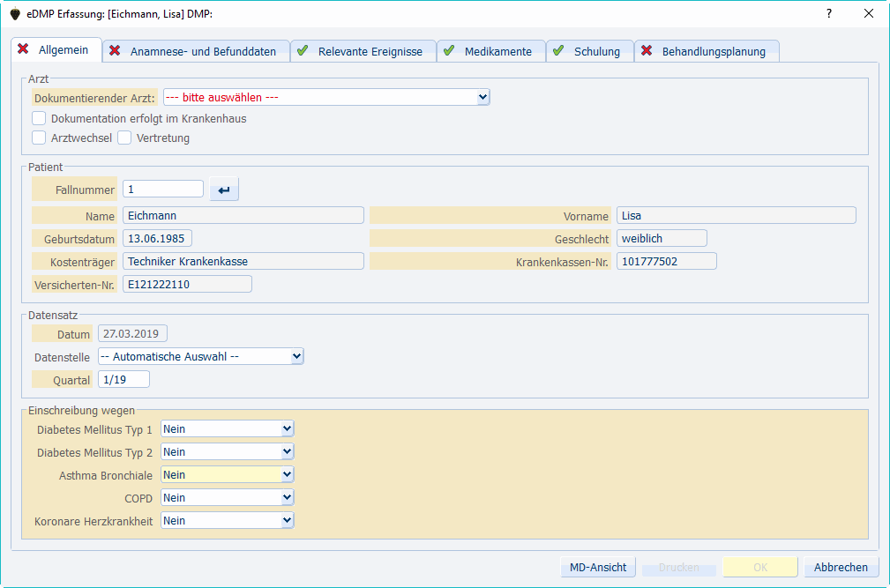The image size is (890, 588).
Task: Click the eDMP application icon in title bar
Action: (15, 14)
